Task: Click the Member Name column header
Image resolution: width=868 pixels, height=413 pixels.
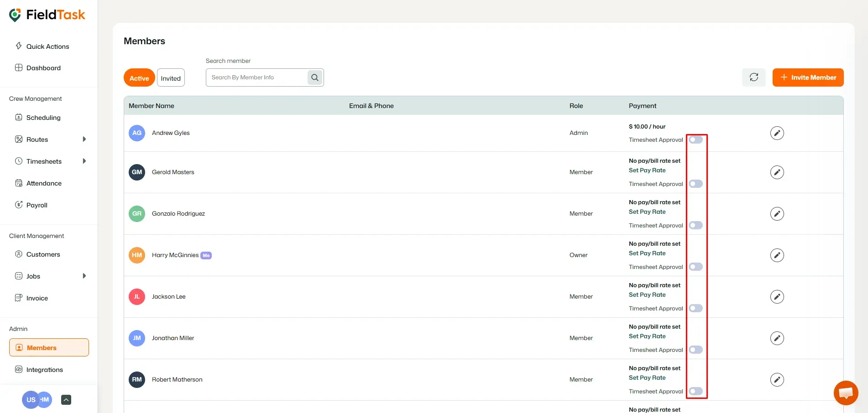Action: pos(152,106)
